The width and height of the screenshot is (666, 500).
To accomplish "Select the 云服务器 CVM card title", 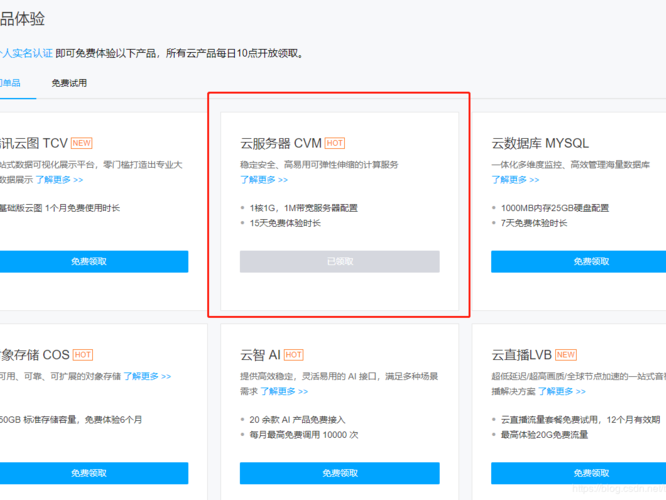I will click(x=281, y=143).
